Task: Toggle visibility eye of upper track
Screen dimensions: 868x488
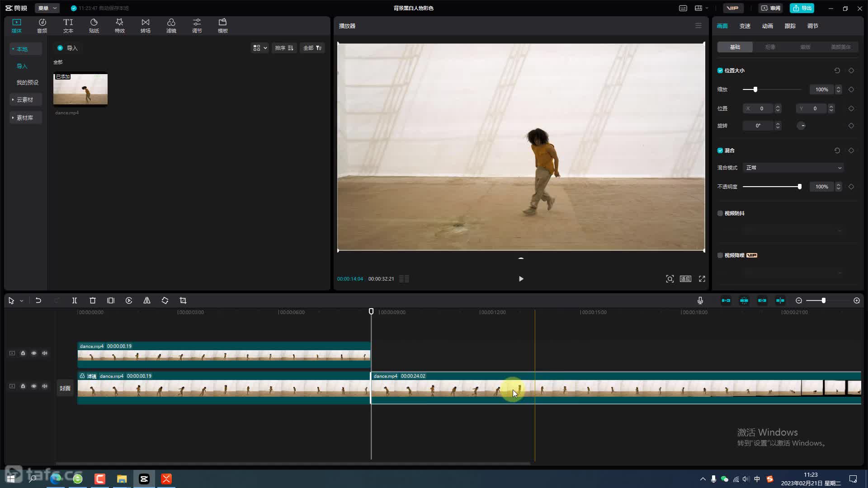Action: coord(34,353)
